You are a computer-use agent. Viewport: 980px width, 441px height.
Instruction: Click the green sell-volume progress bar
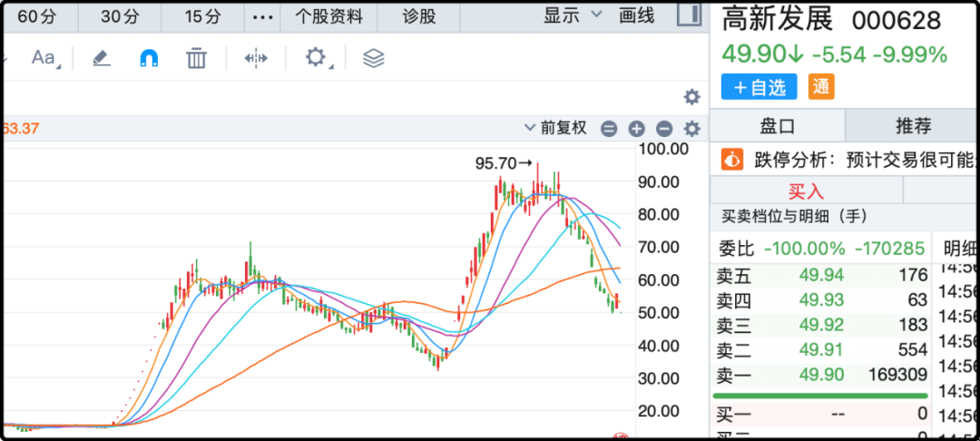820,396
